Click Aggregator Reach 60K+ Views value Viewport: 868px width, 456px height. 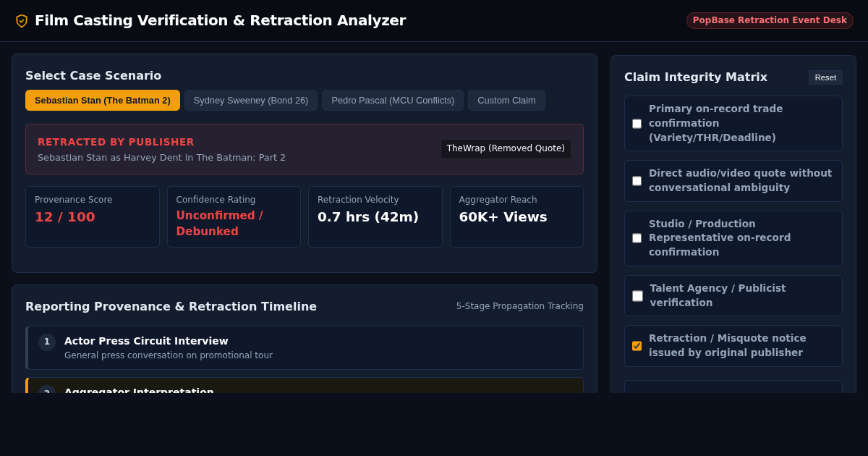click(503, 217)
